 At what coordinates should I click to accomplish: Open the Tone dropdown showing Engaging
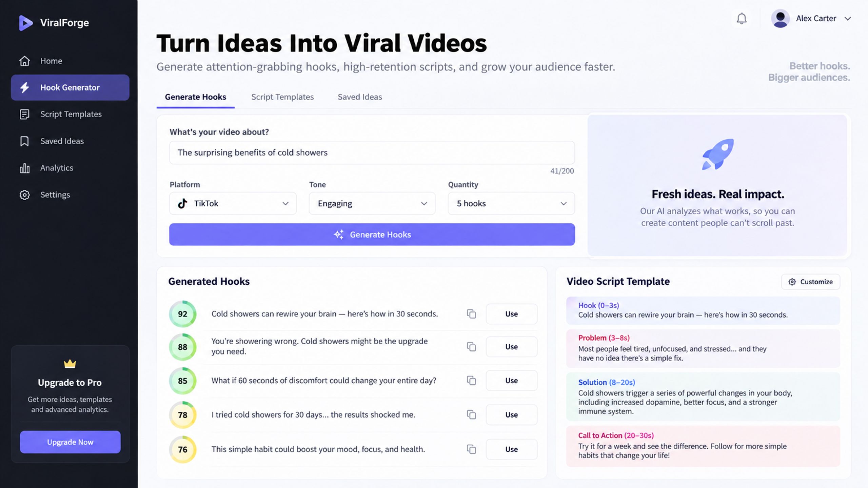pos(372,203)
